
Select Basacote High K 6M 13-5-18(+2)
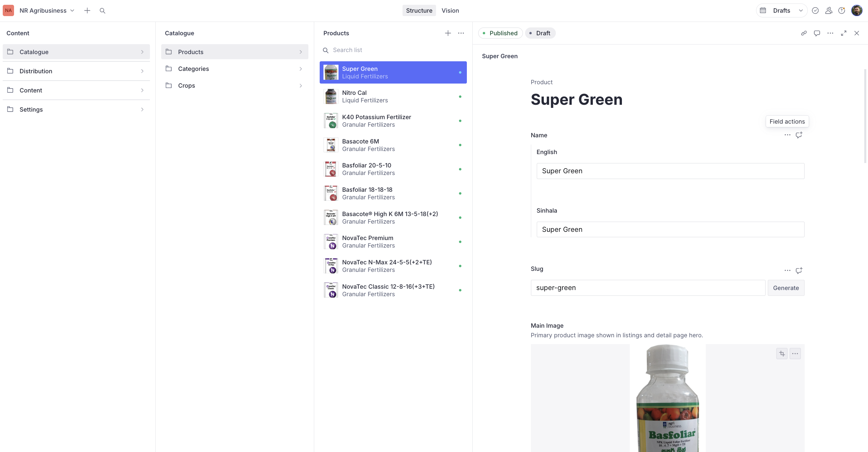click(393, 217)
